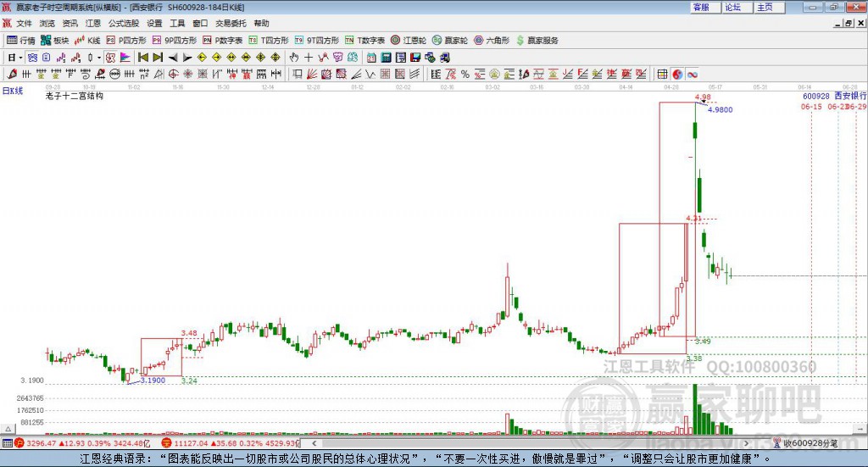Open the 公式选股 menu

[124, 23]
